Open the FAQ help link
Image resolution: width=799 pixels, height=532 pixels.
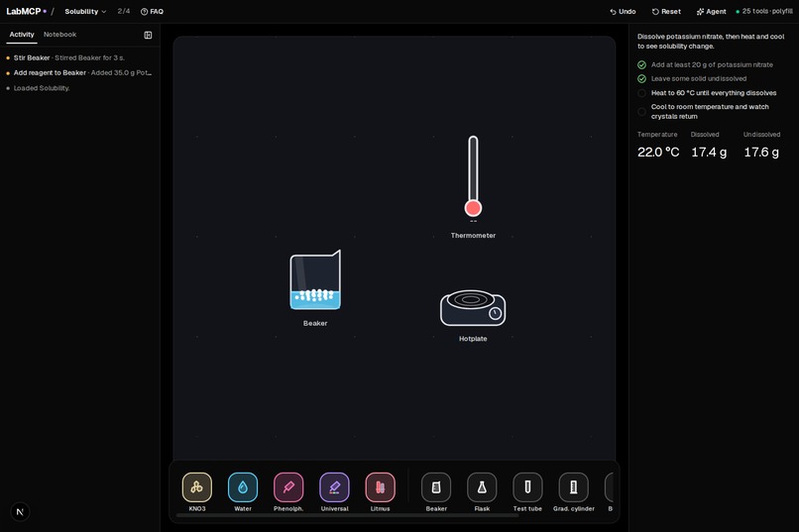coord(152,11)
